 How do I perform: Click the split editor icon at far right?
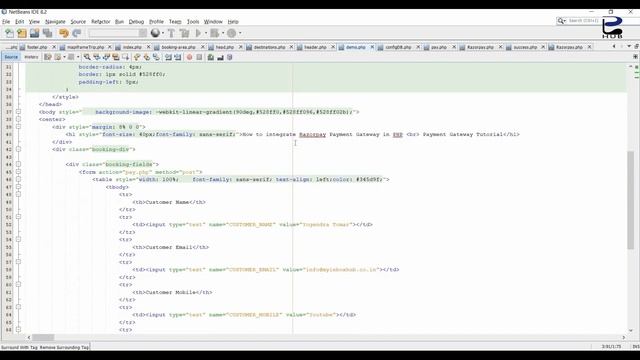click(x=636, y=57)
